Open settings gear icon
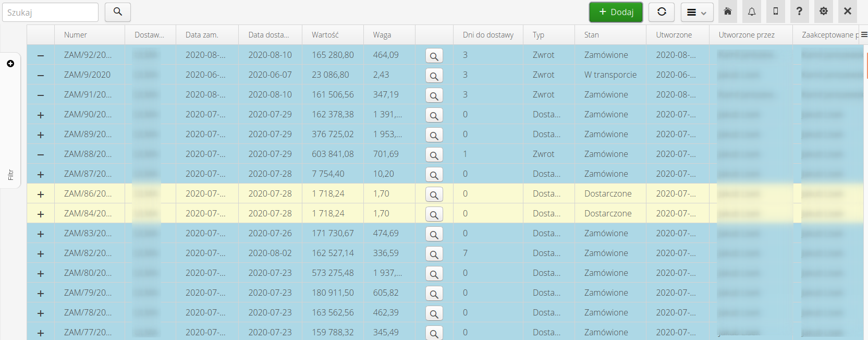The width and height of the screenshot is (868, 340). [x=823, y=11]
